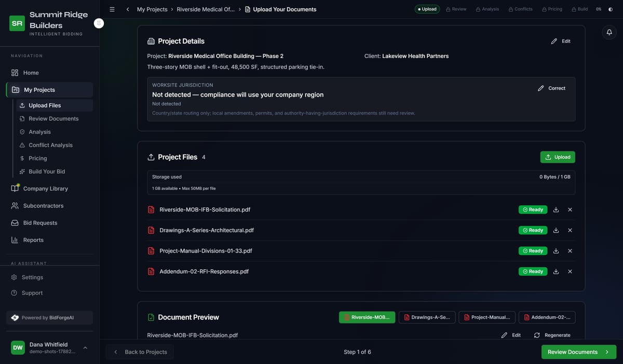623x364 pixels.
Task: Open the Subcontractors page
Action: [x=50, y=206]
